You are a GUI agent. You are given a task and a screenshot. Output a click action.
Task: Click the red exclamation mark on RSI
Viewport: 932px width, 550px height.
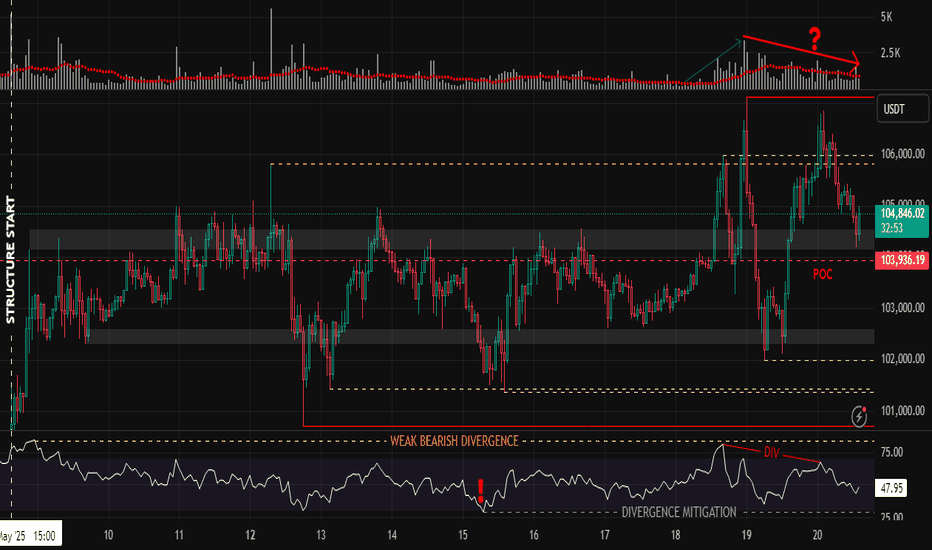tap(481, 491)
